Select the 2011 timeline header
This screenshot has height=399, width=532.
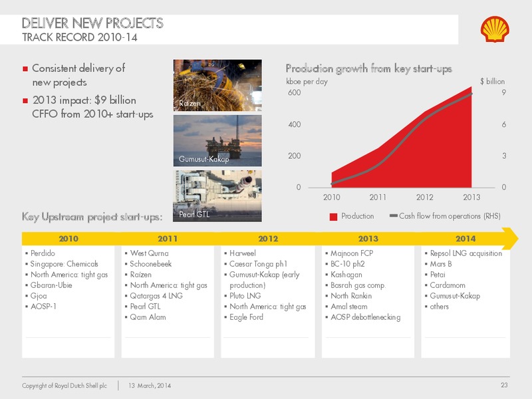(x=168, y=239)
